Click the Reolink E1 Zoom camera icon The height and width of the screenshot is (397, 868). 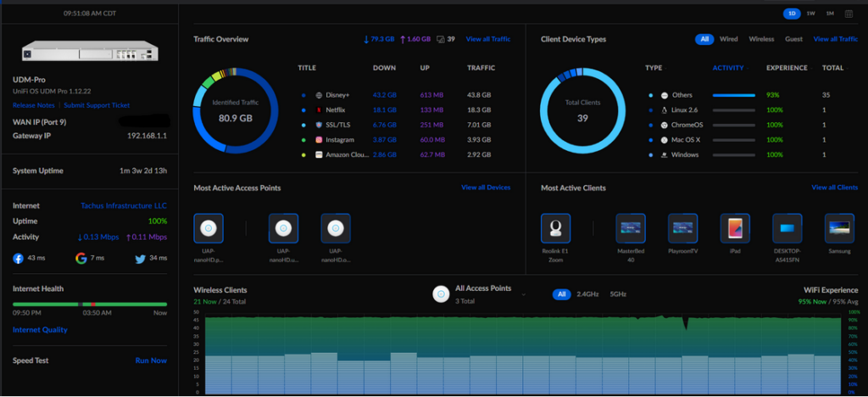pos(555,228)
